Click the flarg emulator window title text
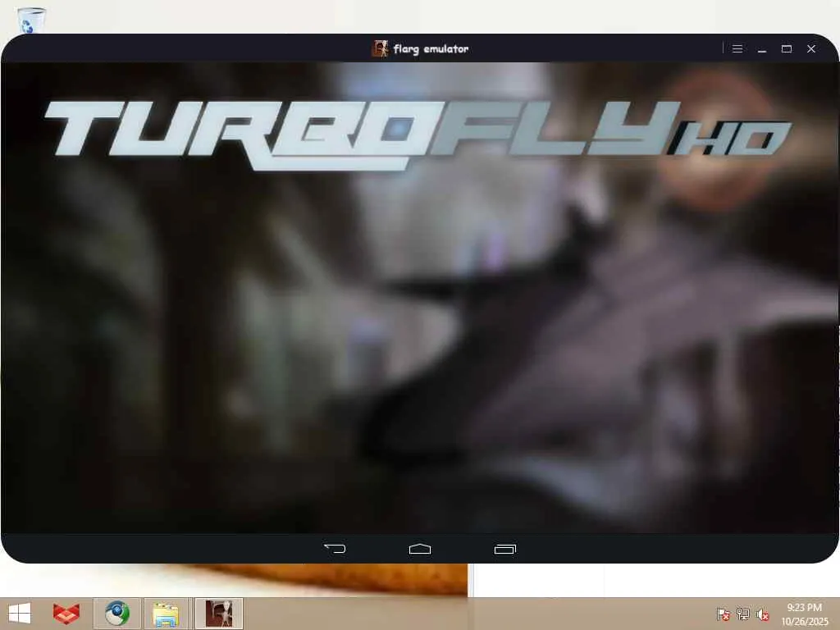This screenshot has width=840, height=630. pos(431,49)
